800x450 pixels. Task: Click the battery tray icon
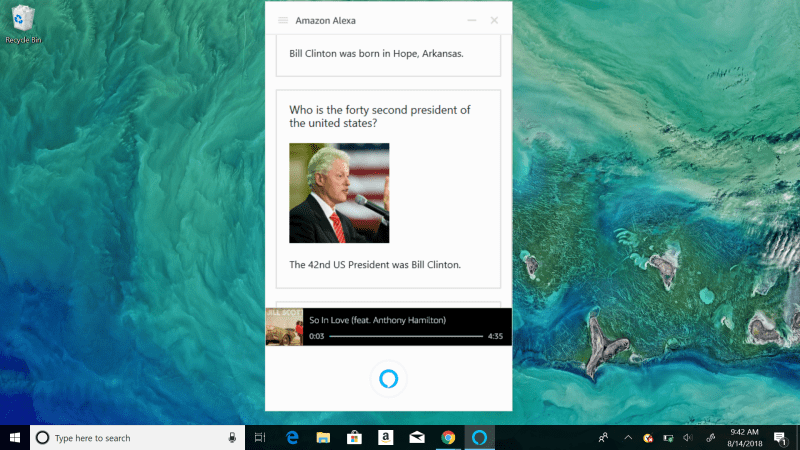point(668,438)
